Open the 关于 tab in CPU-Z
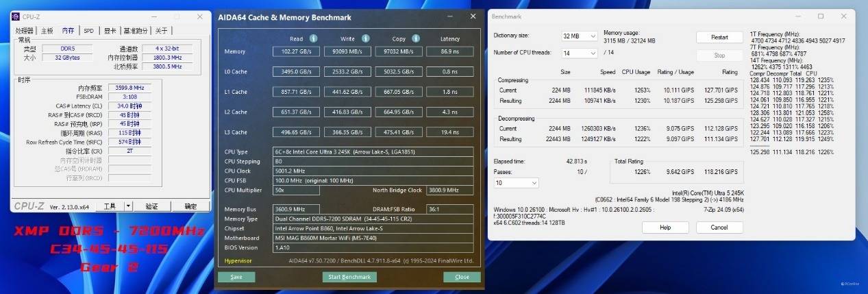 pyautogui.click(x=161, y=31)
